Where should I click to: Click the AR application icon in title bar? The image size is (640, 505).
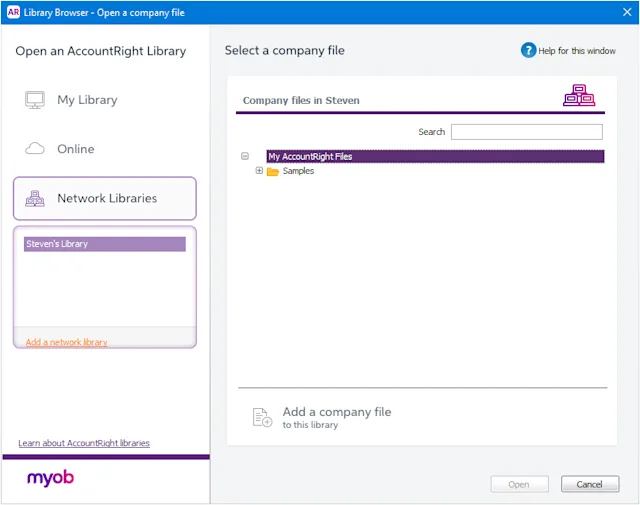coord(13,12)
